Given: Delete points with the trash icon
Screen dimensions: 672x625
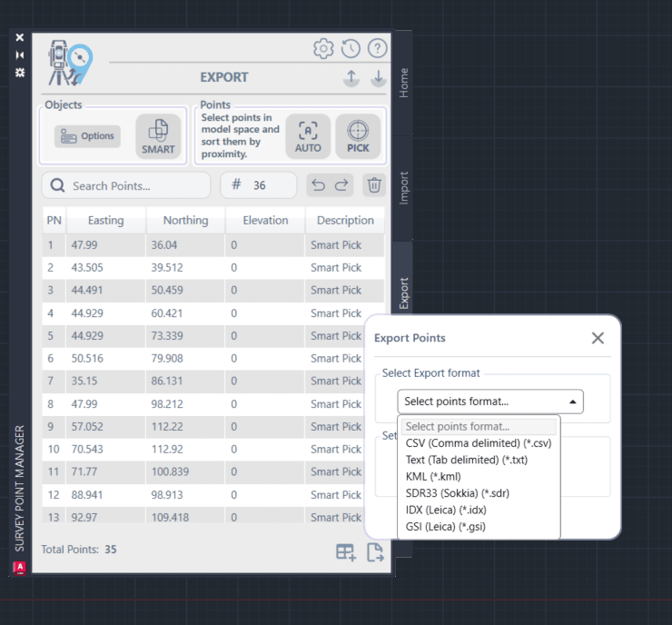Looking at the screenshot, I should click(x=374, y=185).
